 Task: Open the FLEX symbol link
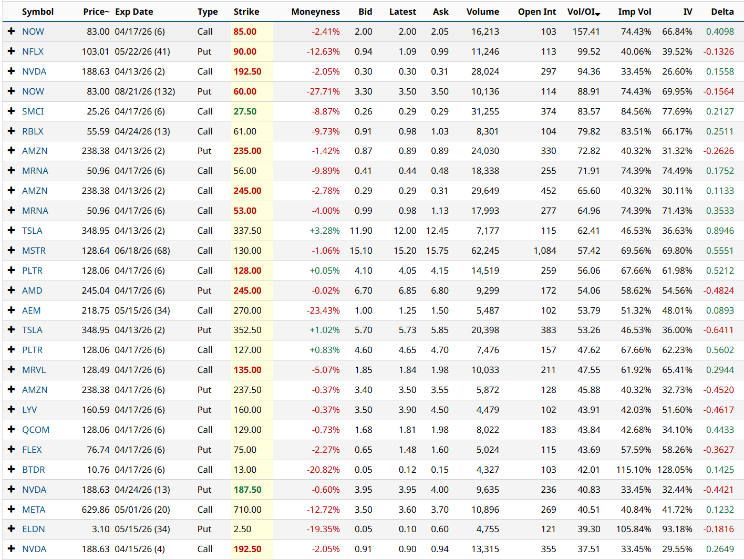click(32, 450)
